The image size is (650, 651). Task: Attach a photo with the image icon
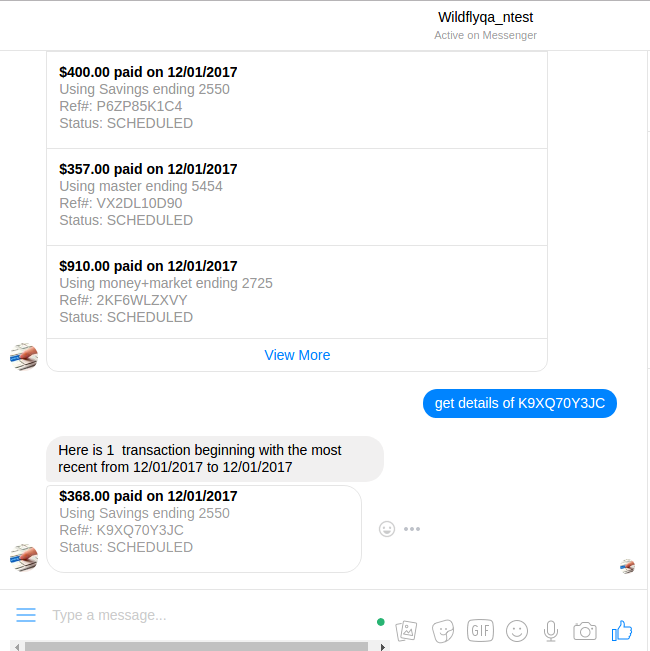click(406, 631)
